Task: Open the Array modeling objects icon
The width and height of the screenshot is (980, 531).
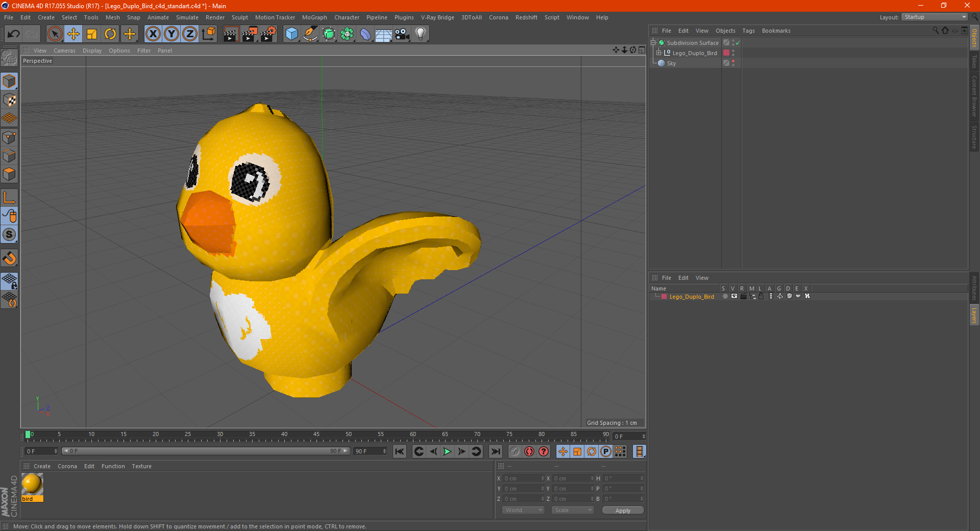Action: (x=347, y=34)
